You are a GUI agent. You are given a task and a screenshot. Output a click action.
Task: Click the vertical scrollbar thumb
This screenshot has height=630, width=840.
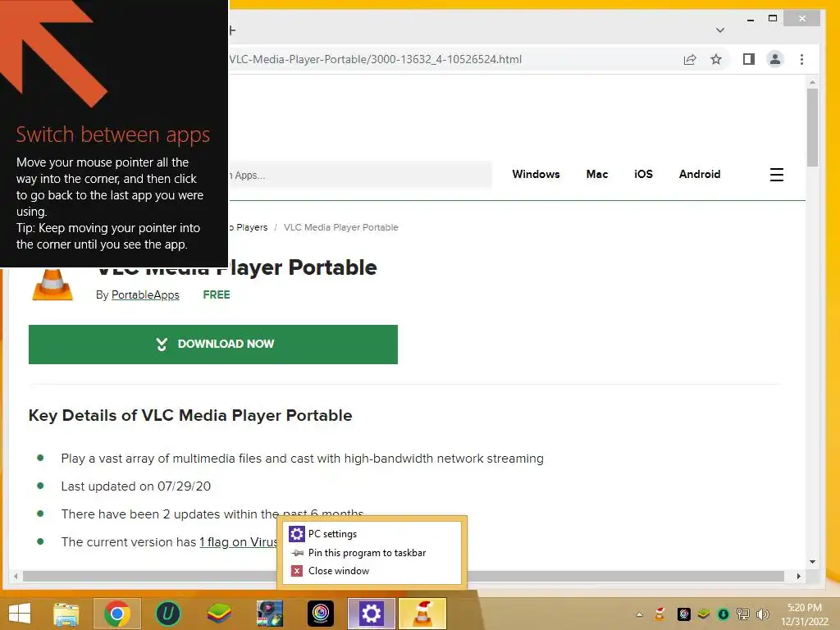tap(812, 127)
